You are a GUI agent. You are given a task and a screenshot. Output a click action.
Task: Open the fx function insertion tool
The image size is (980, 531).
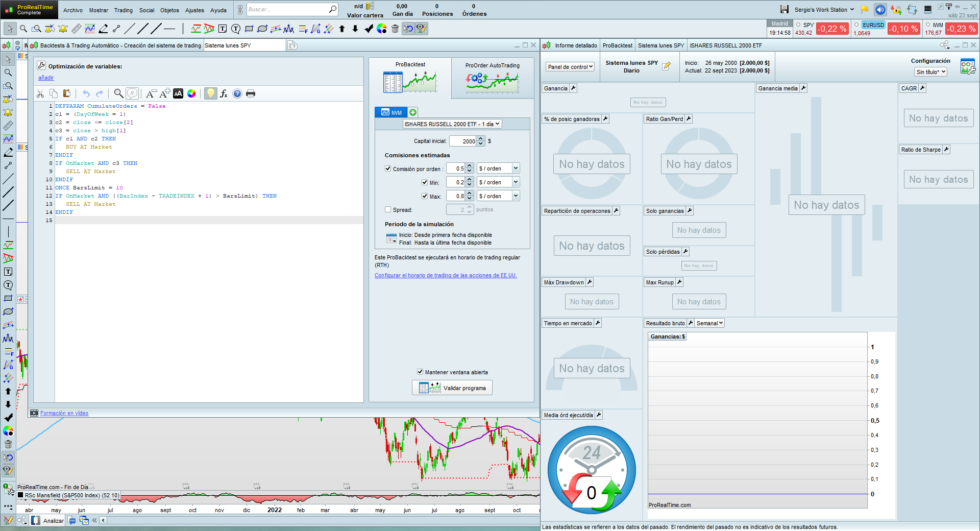pyautogui.click(x=224, y=93)
